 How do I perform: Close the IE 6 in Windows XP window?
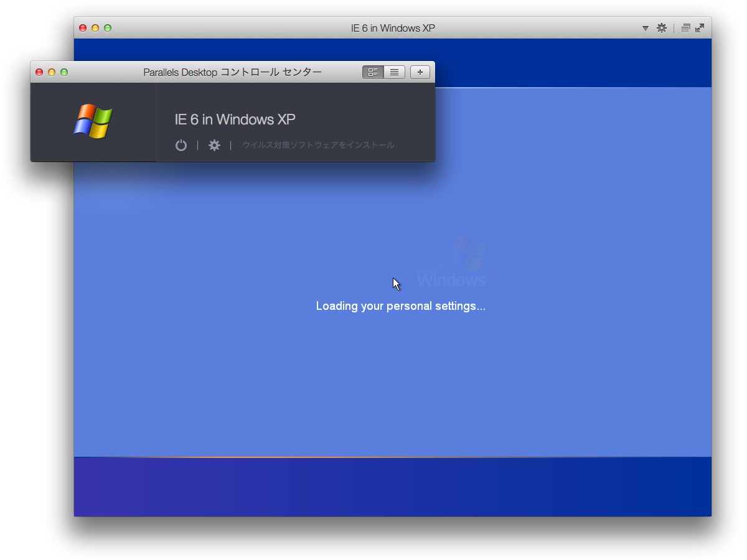click(83, 28)
